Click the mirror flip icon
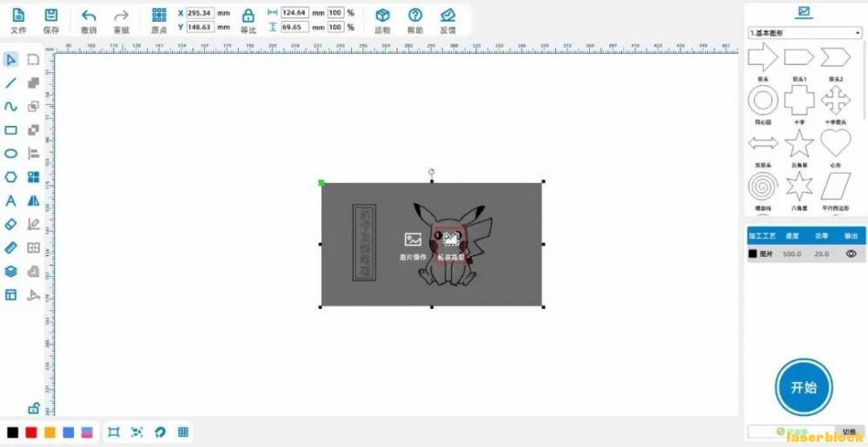The width and height of the screenshot is (868, 447). 34,200
